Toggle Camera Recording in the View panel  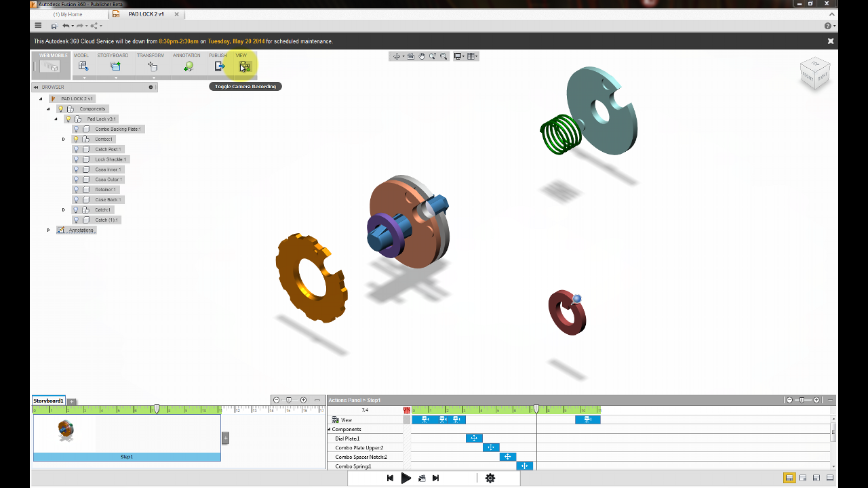coord(243,66)
